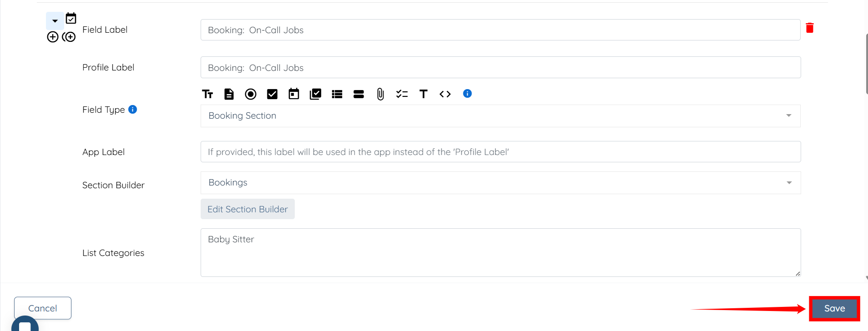Click the checklist field type icon
The width and height of the screenshot is (868, 331).
pos(402,94)
